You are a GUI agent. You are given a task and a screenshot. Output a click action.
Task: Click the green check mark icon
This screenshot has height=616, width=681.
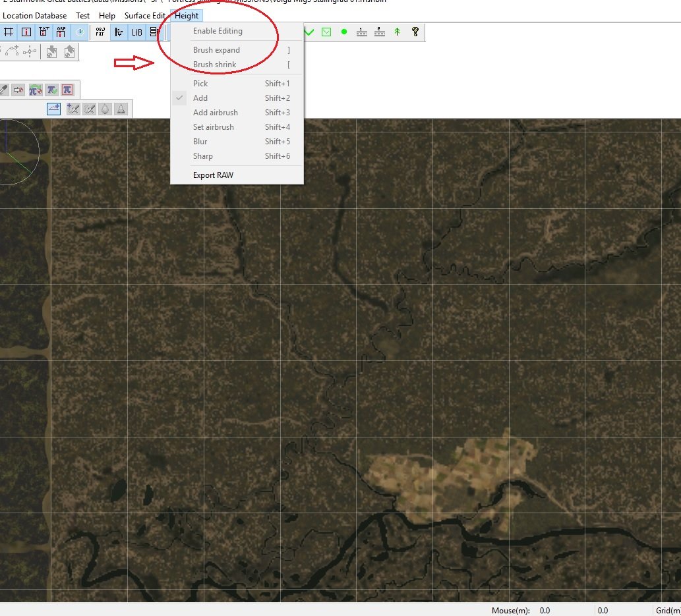pyautogui.click(x=309, y=32)
